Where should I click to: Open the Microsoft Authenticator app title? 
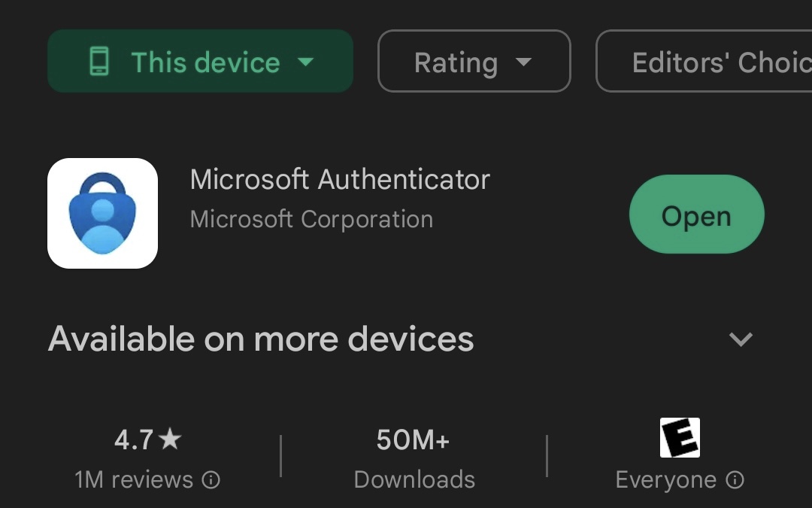coord(340,180)
